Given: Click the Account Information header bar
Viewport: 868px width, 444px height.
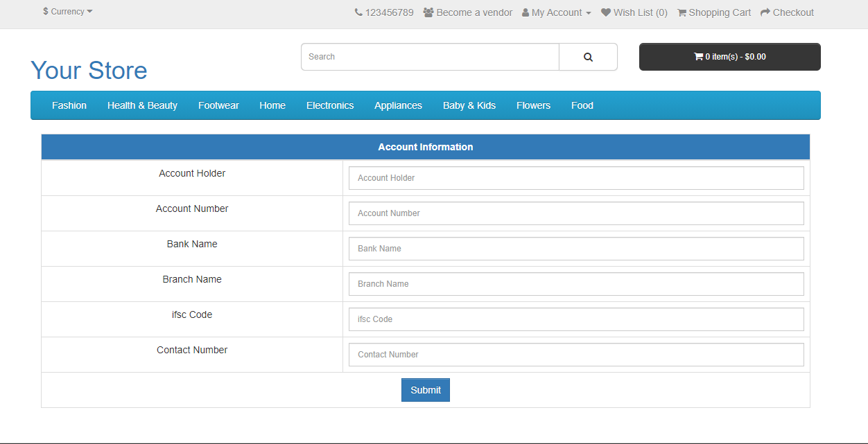Looking at the screenshot, I should [x=425, y=146].
